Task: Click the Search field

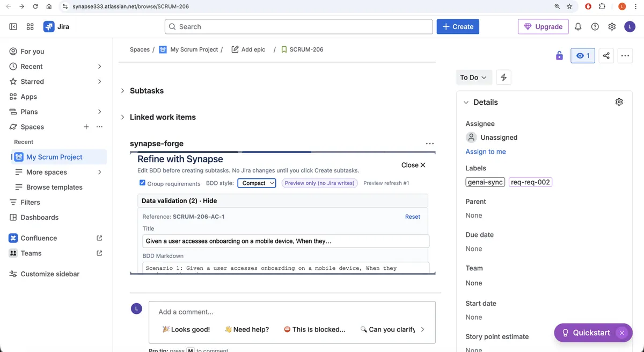Action: click(x=298, y=26)
